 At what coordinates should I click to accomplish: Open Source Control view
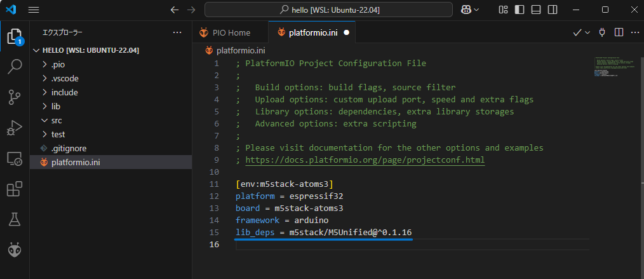tap(15, 97)
